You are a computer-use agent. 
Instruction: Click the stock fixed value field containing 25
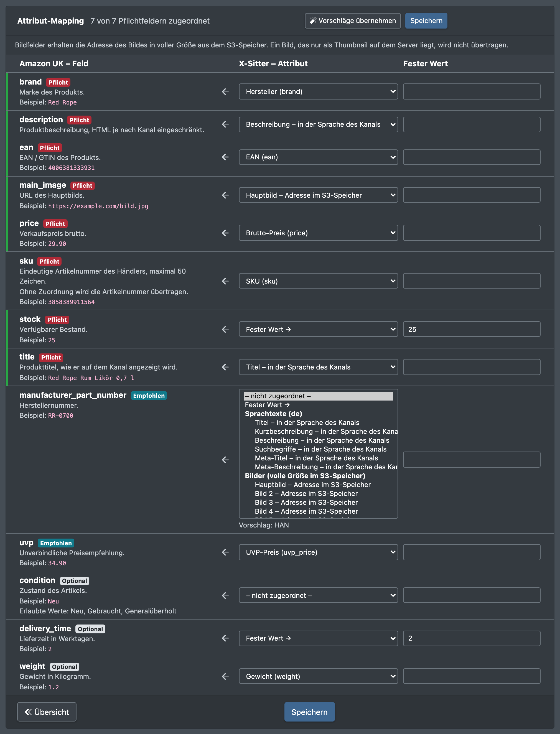(472, 329)
